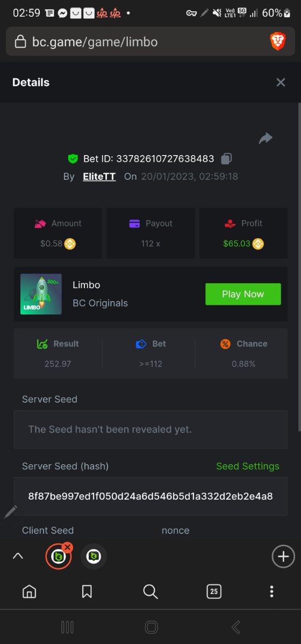Viewport: 301px width, 644px height.
Task: Close the Details panel
Action: [x=281, y=82]
